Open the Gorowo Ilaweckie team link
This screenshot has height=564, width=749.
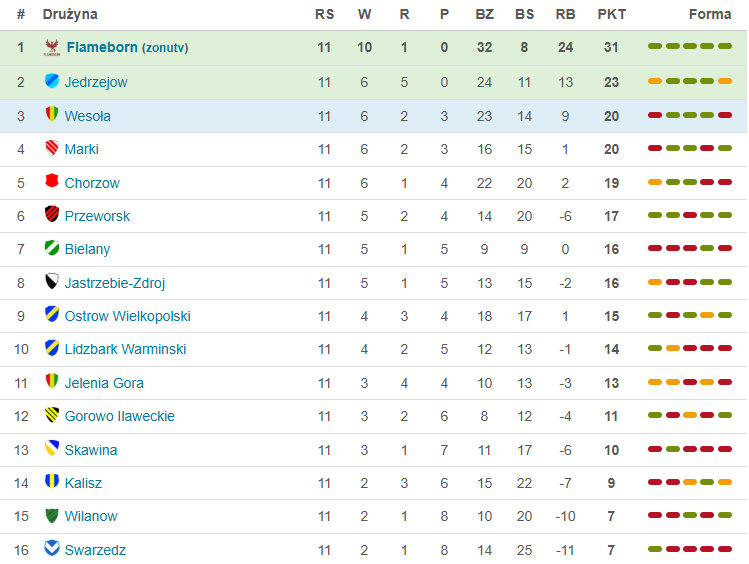pos(119,416)
